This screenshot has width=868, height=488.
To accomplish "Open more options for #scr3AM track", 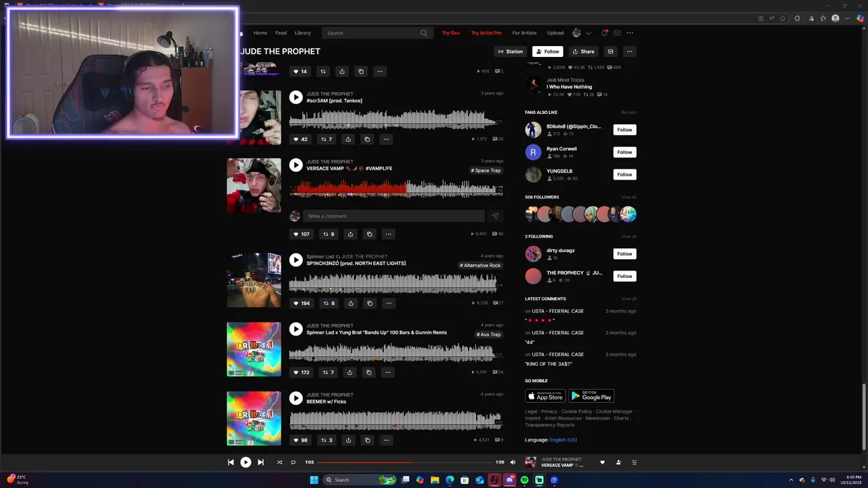I will pos(386,139).
